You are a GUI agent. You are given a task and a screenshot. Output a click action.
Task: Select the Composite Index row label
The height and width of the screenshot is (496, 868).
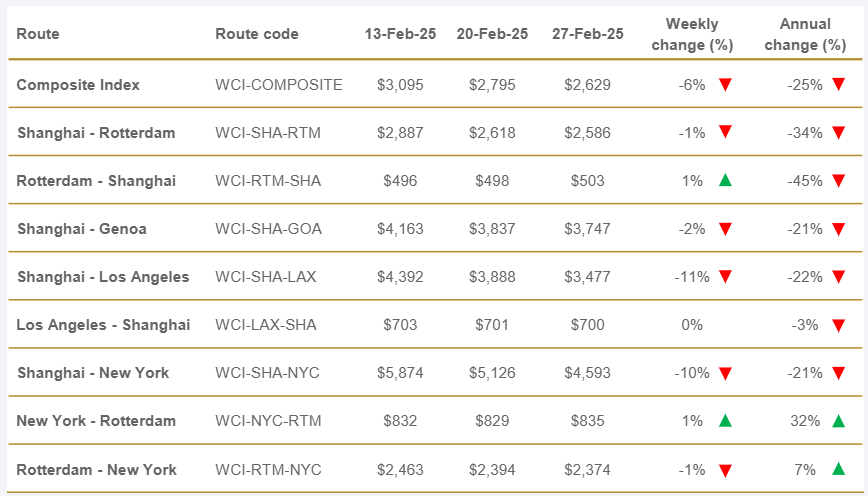click(78, 85)
